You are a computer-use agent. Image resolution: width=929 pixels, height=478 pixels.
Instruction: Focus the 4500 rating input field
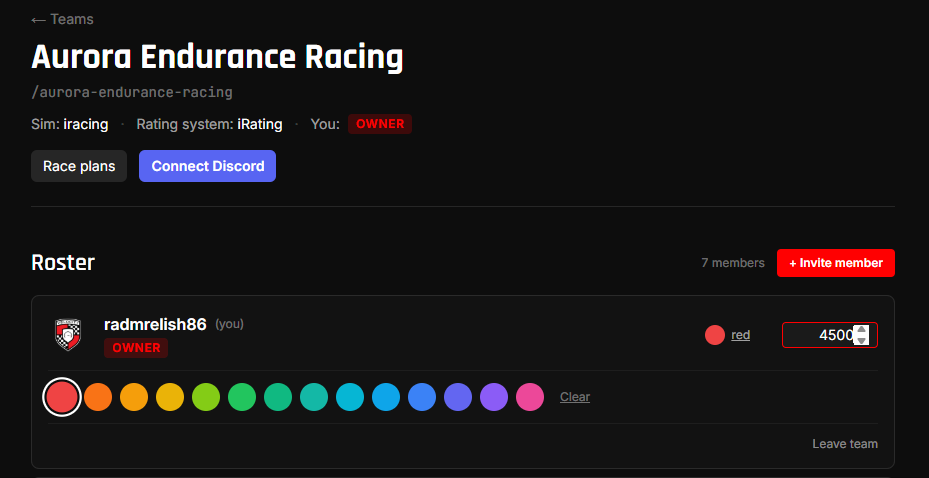tap(829, 335)
